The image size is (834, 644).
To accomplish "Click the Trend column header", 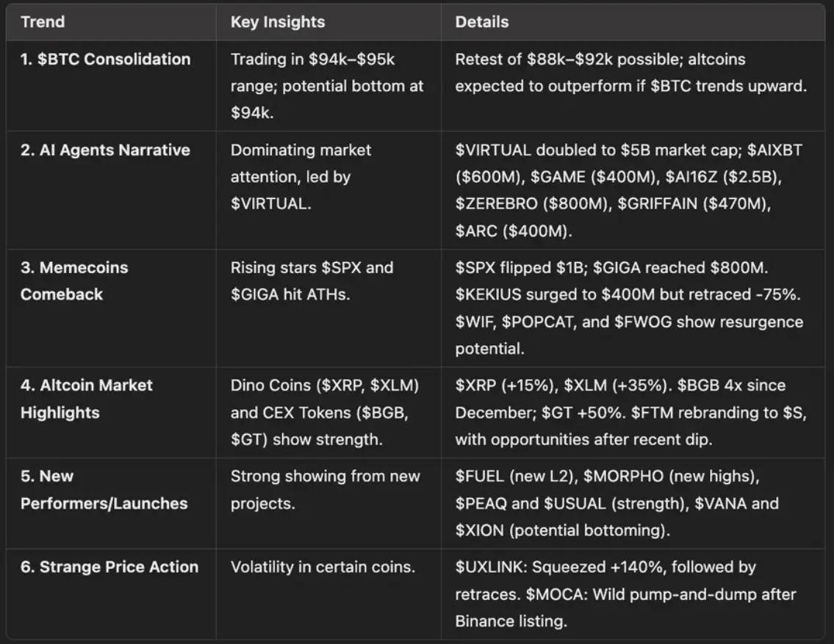I will tap(43, 22).
